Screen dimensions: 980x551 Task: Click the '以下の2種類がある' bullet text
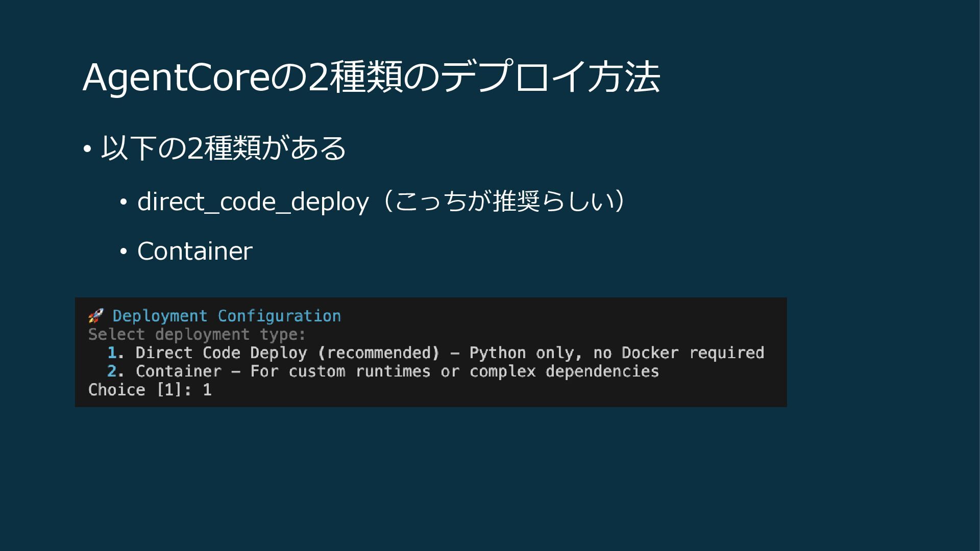(224, 148)
